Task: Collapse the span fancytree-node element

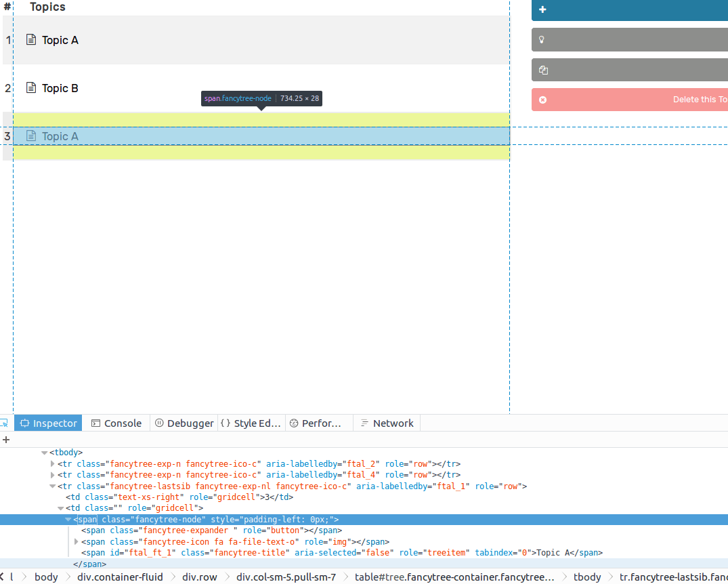Action: (68, 520)
